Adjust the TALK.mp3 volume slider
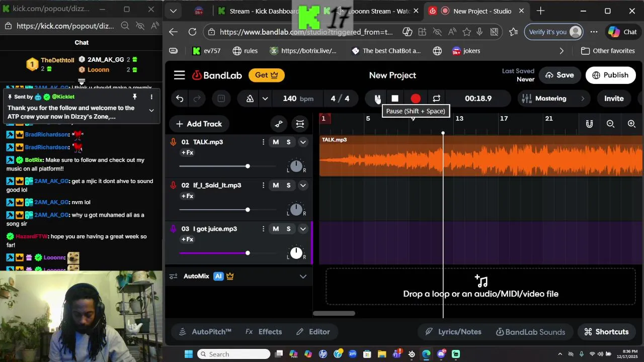Image resolution: width=644 pixels, height=362 pixels. pos(227,166)
